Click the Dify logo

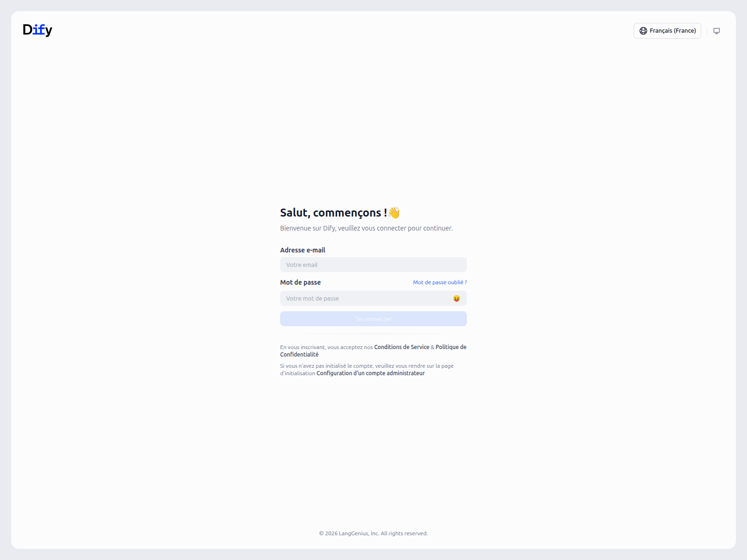pos(37,30)
